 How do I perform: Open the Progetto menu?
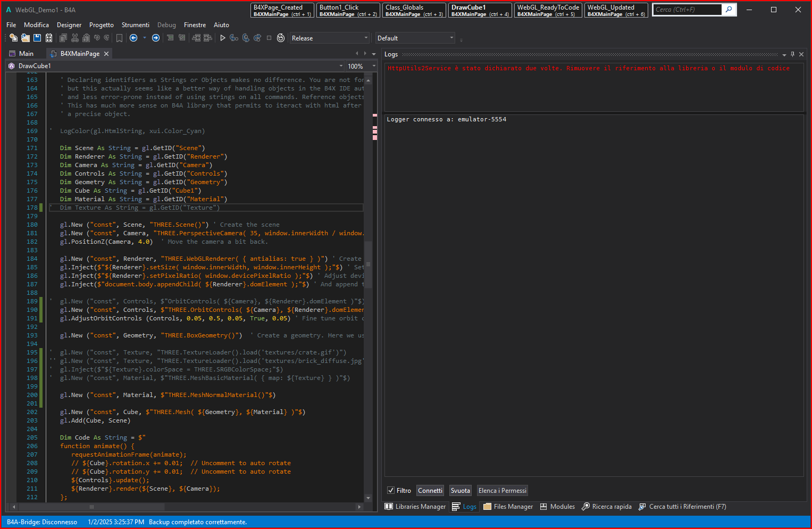click(101, 25)
